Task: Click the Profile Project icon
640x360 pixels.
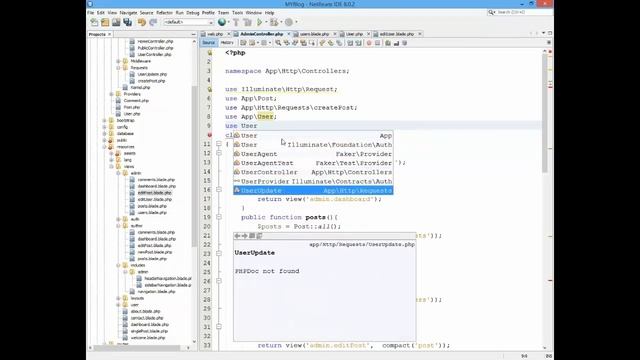Action: pyautogui.click(x=289, y=22)
